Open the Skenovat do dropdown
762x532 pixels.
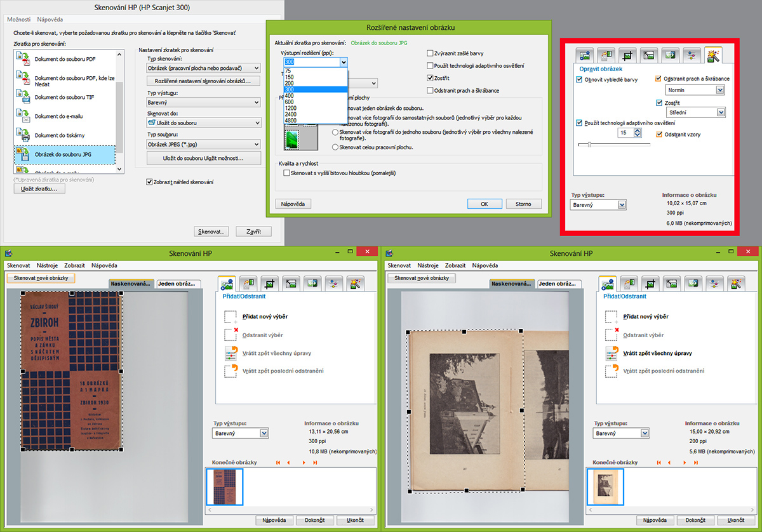tap(203, 123)
